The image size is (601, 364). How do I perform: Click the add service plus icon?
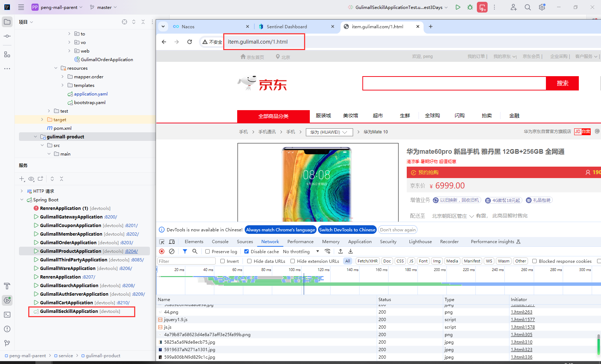tap(22, 179)
